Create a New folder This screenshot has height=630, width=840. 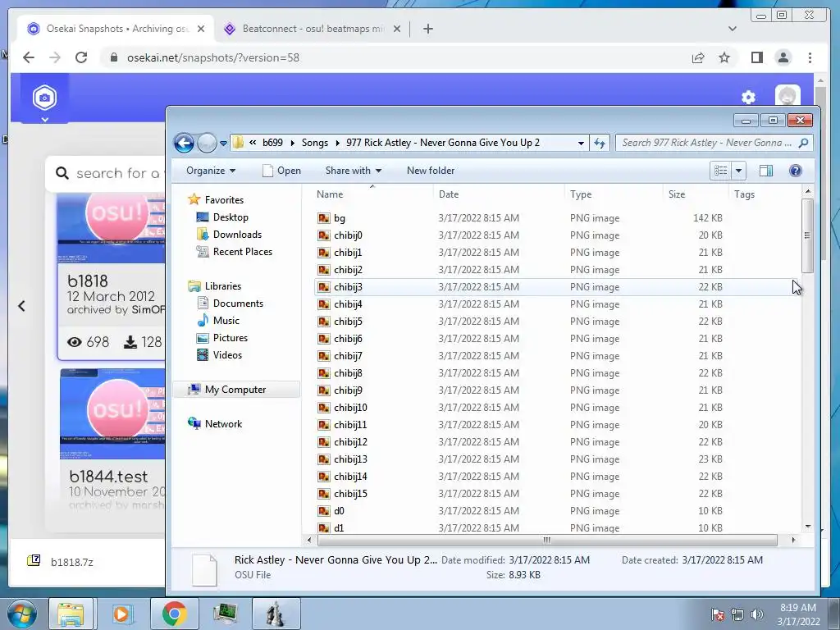[430, 171]
